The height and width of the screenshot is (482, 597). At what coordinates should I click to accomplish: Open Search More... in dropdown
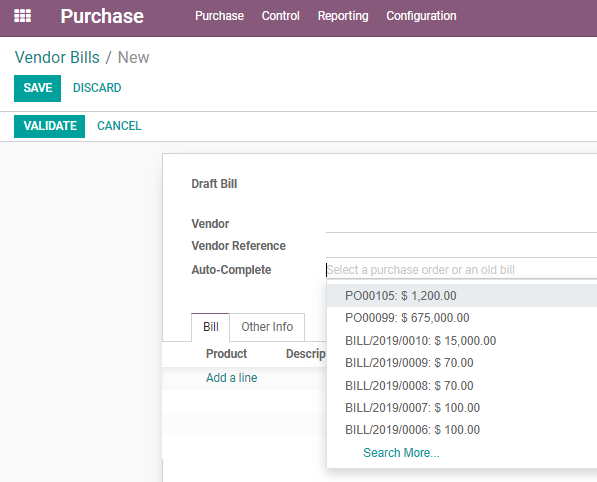pos(401,453)
